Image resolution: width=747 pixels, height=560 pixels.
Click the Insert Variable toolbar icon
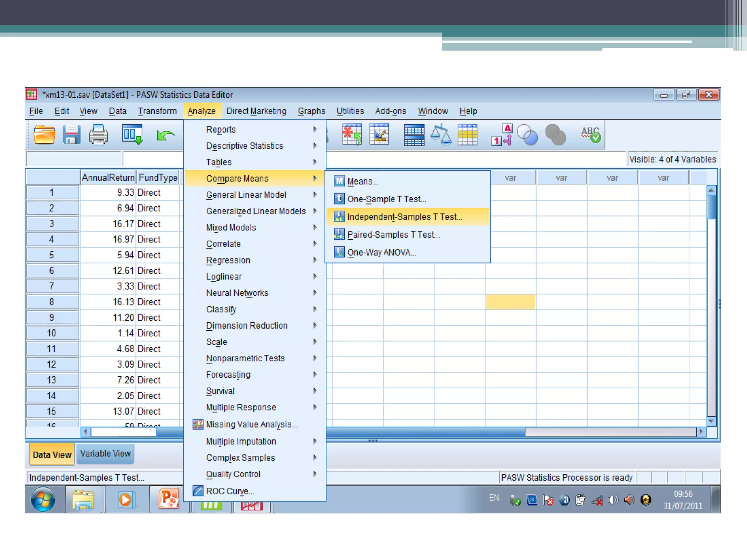tap(379, 135)
